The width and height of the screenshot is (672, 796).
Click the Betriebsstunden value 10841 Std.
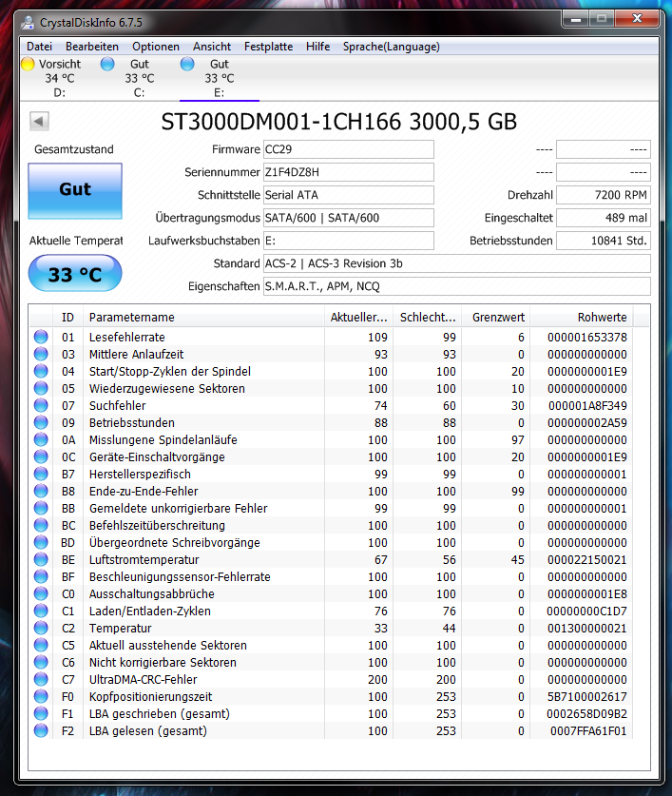pyautogui.click(x=604, y=241)
